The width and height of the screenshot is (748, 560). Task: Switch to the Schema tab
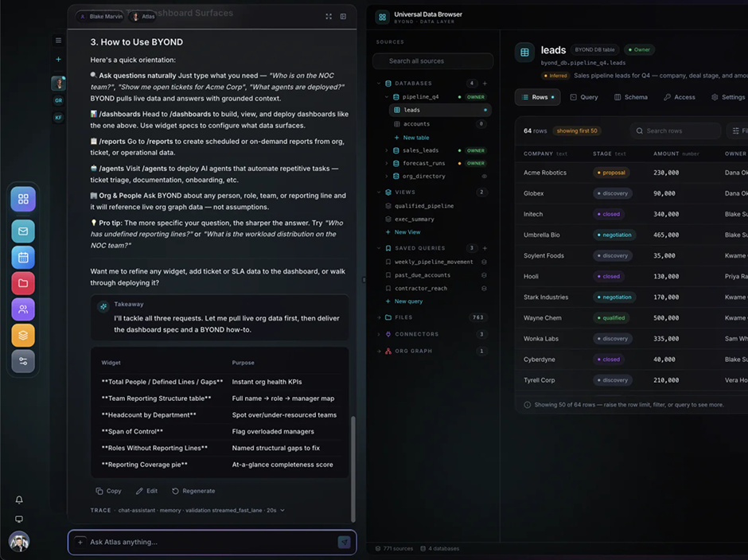point(631,97)
